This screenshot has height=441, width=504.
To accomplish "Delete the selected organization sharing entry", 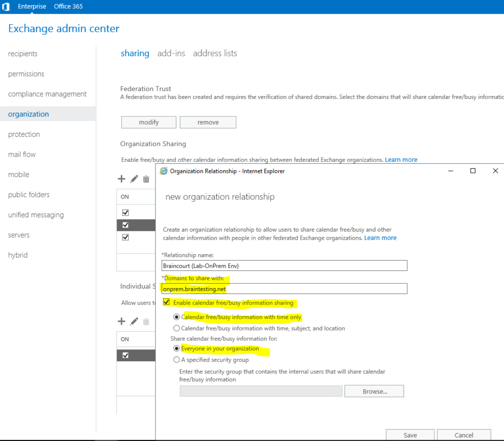I will pos(146,179).
